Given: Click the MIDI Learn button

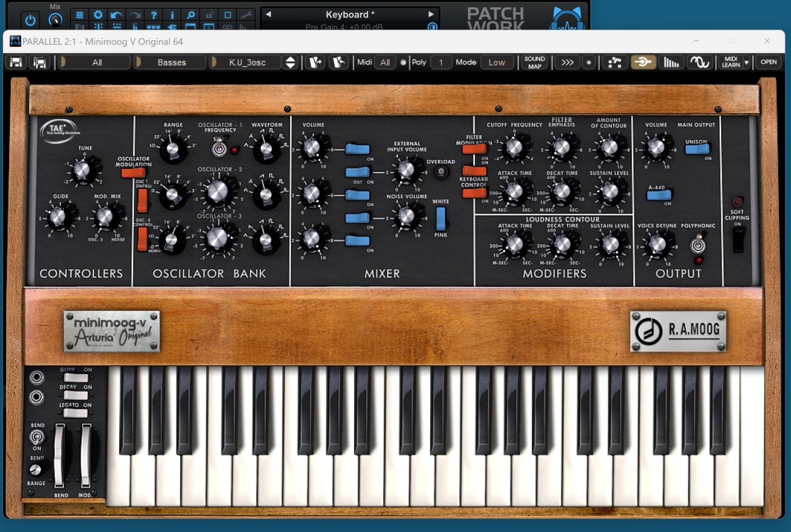Looking at the screenshot, I should click(730, 62).
